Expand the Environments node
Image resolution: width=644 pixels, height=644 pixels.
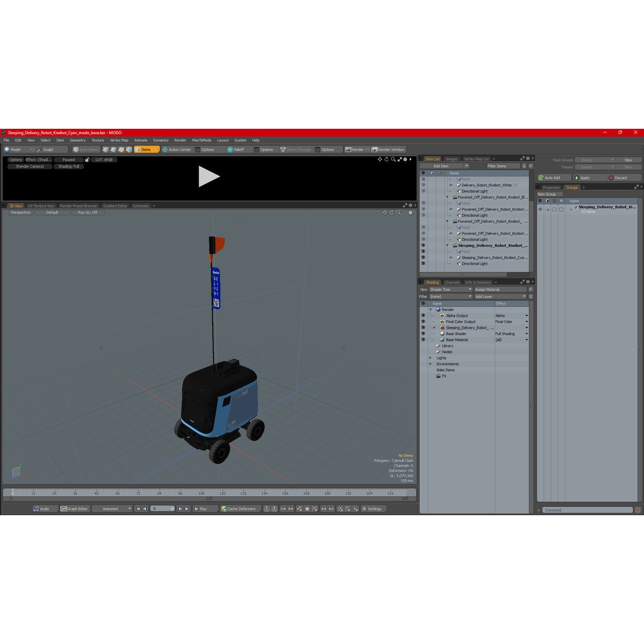coord(431,364)
